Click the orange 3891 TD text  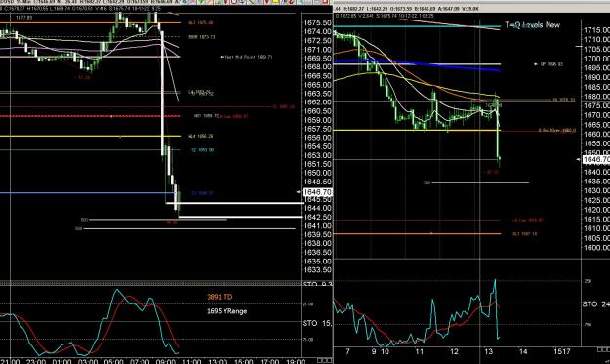pyautogui.click(x=220, y=297)
